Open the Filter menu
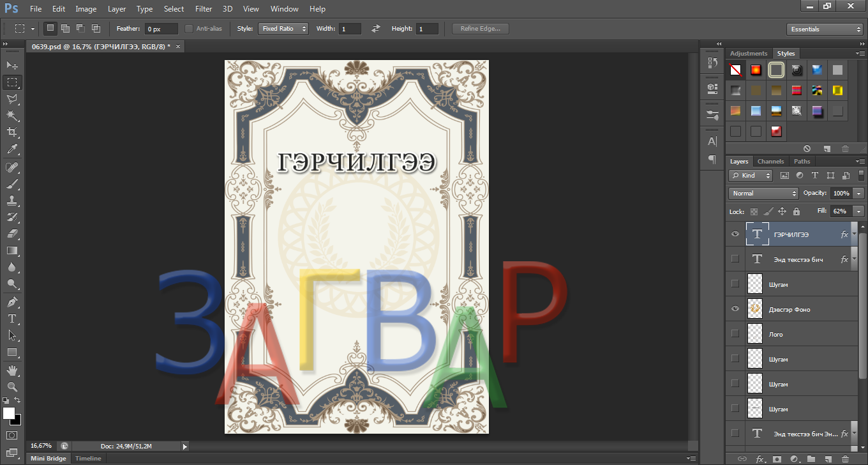 tap(204, 9)
